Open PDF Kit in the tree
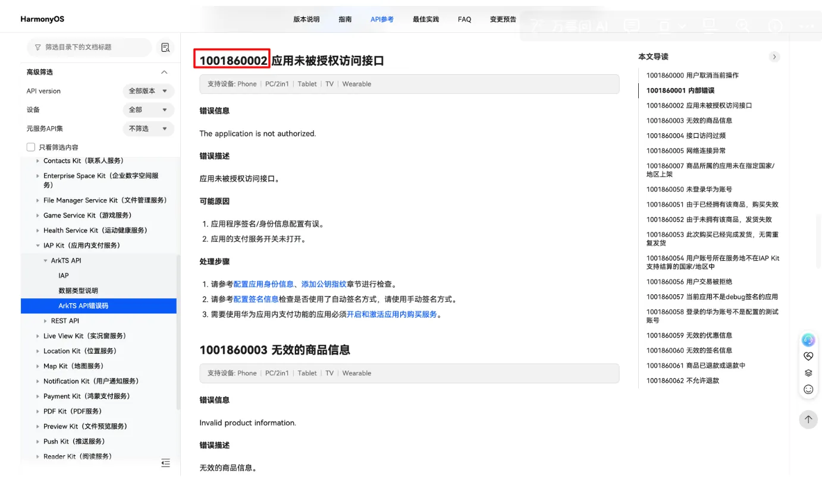 click(x=73, y=411)
